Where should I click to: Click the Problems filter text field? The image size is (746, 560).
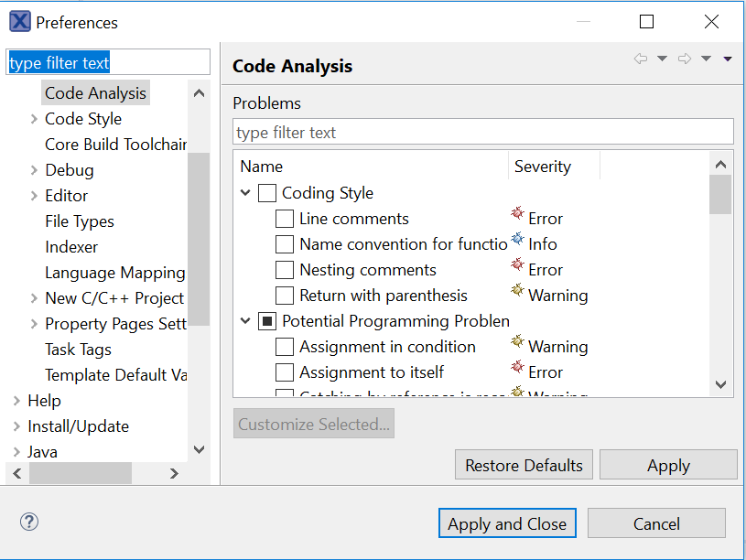483,133
